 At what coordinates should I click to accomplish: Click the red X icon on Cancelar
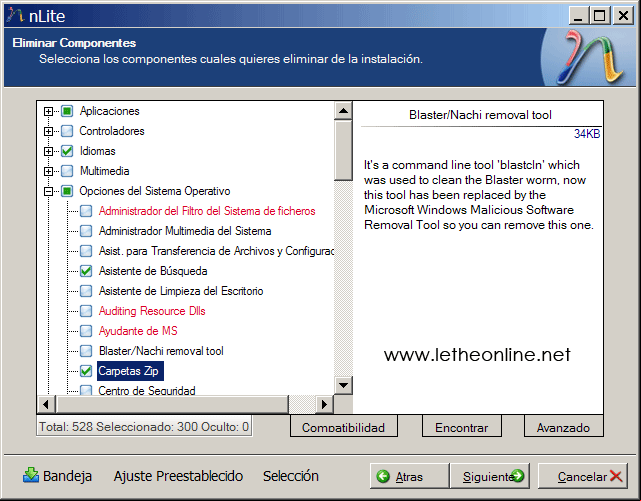point(616,476)
